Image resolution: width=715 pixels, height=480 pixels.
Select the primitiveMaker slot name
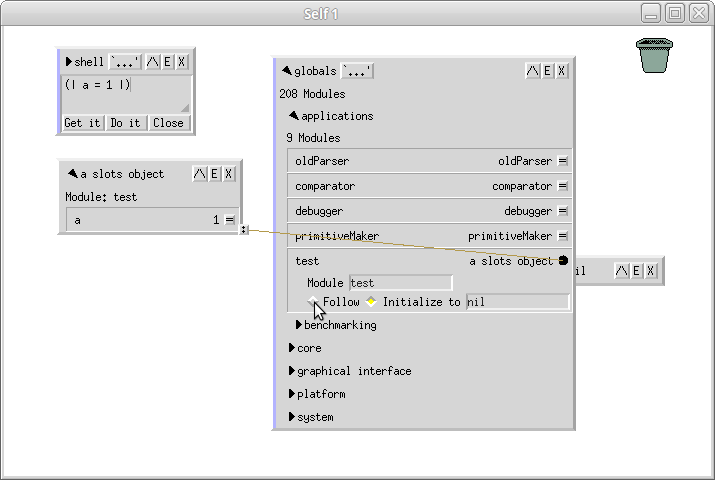tap(337, 236)
